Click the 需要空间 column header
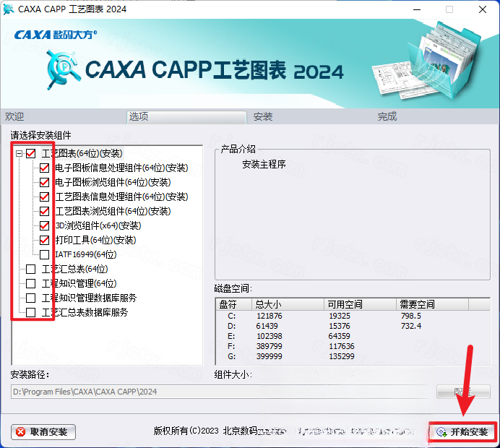 [x=432, y=304]
